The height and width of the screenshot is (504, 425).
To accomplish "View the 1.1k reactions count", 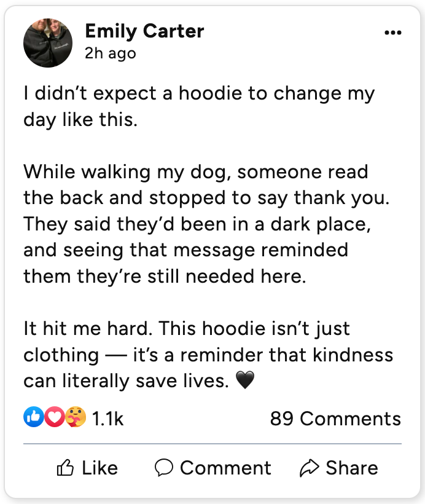I will (x=107, y=419).
